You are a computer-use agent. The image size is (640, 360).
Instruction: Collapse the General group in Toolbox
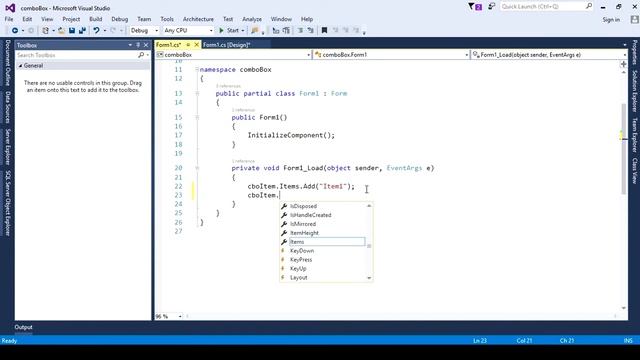pyautogui.click(x=20, y=66)
